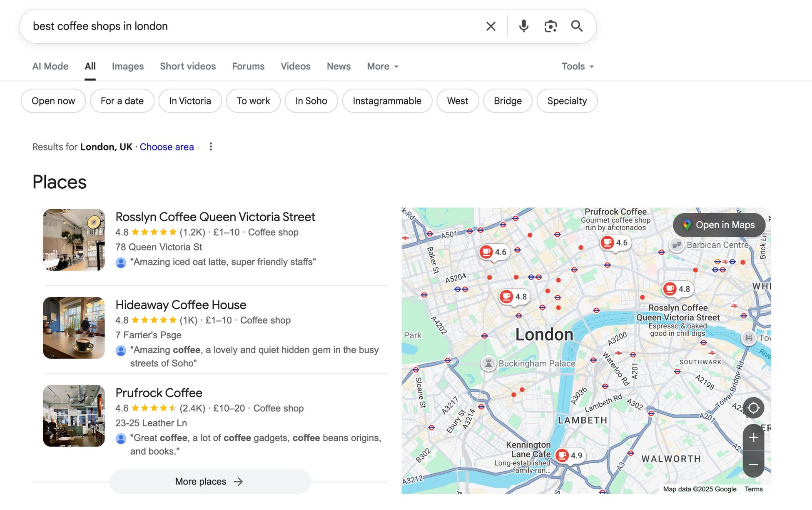Zoom into the map with the plus icon
The width and height of the screenshot is (812, 510).
click(753, 438)
